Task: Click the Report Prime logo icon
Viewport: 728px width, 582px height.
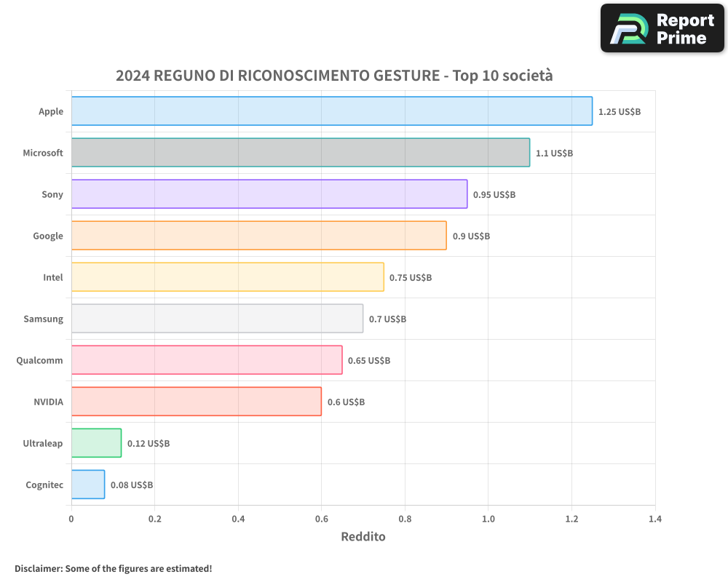Action: [x=629, y=29]
